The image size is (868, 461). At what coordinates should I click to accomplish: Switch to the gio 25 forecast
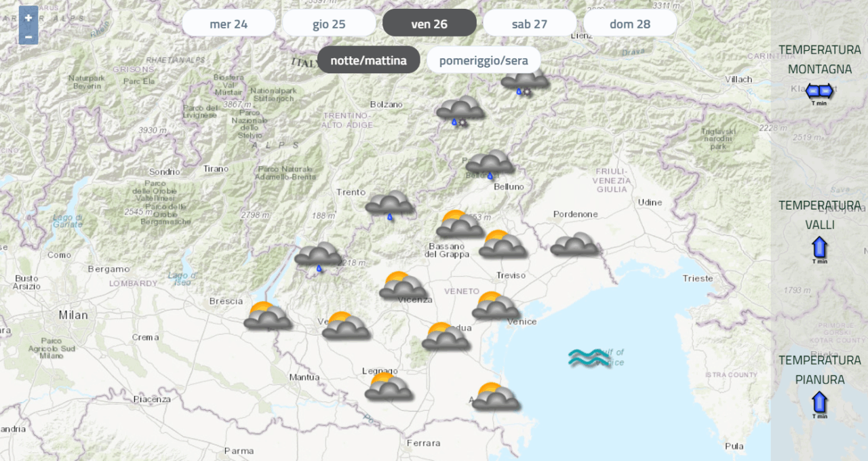[329, 24]
